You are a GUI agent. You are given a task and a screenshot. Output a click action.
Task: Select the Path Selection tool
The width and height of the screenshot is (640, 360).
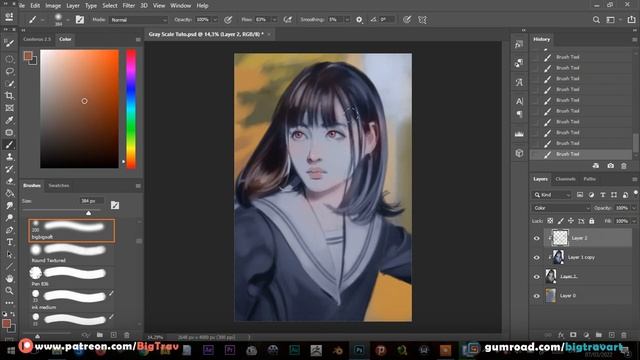point(9,254)
